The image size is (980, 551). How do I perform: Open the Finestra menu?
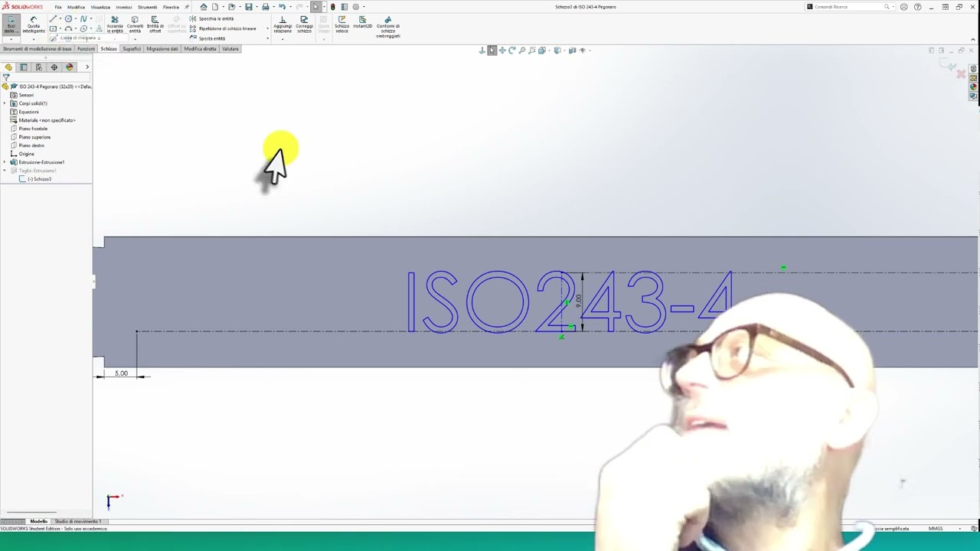point(171,7)
